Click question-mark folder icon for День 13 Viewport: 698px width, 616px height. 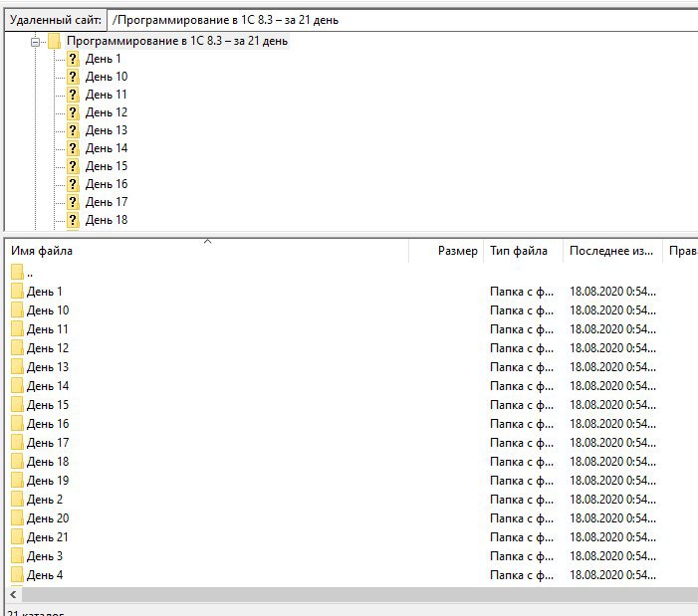pyautogui.click(x=73, y=130)
